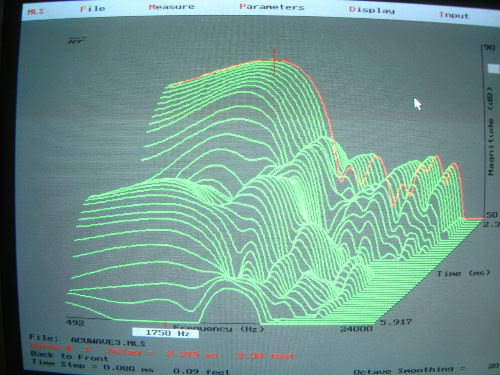Viewport: 500px width, 375px height.
Task: Click the 492 frequency axis label
Action: click(x=75, y=322)
